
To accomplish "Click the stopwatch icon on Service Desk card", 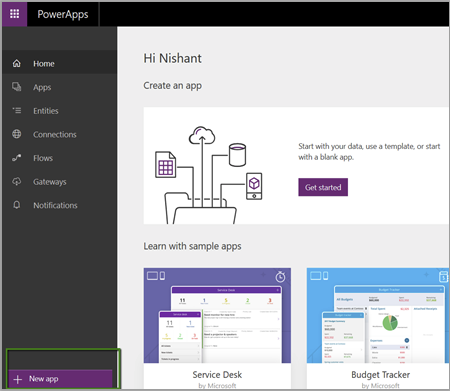I will tap(280, 277).
